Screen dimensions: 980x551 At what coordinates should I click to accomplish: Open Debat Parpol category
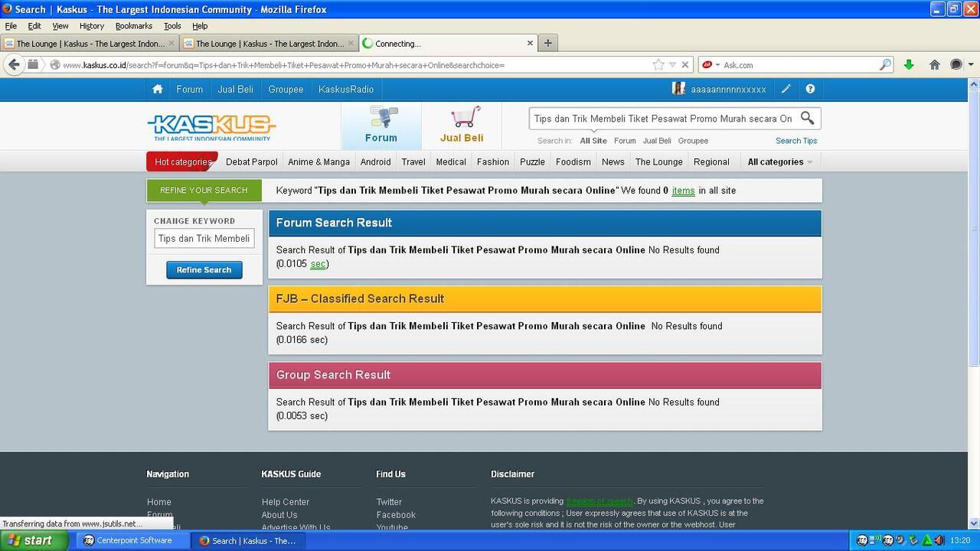coord(251,161)
